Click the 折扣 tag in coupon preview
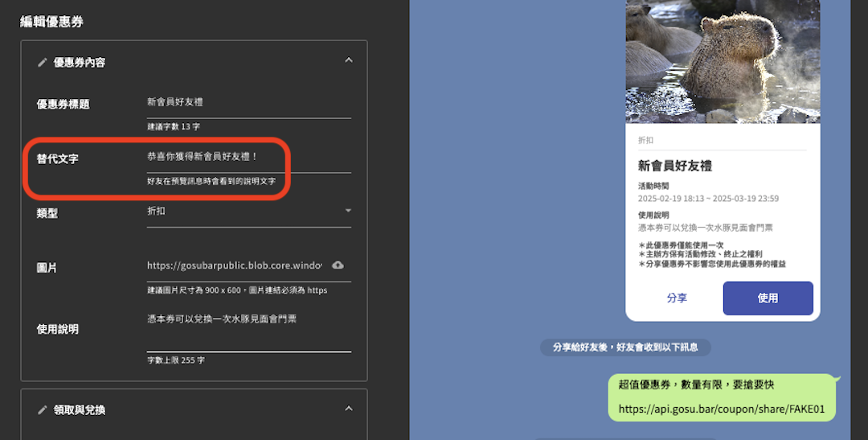 (x=645, y=141)
